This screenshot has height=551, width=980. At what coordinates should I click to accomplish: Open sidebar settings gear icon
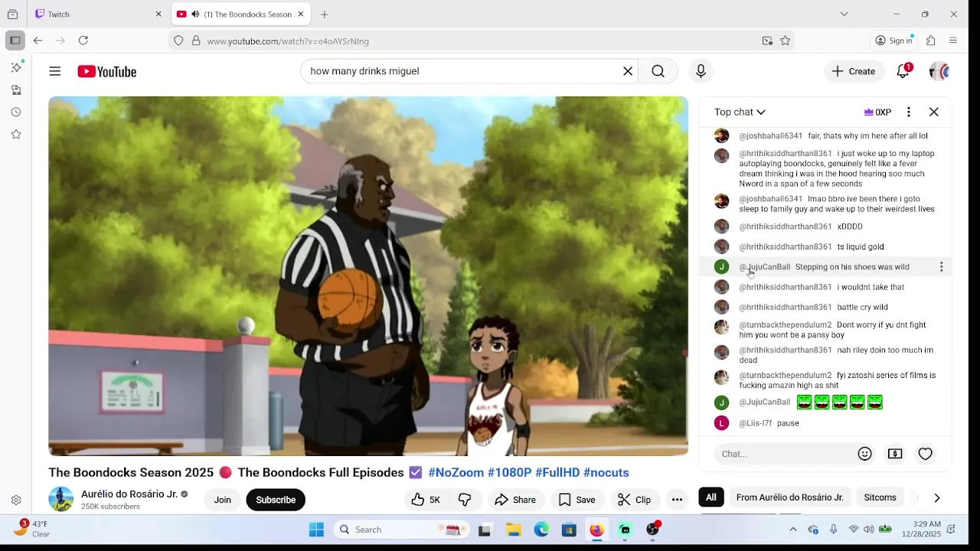[16, 500]
